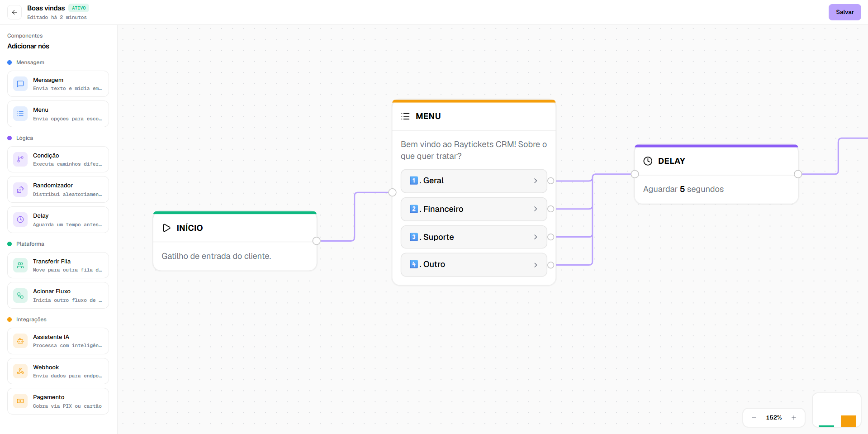868x434 pixels.
Task: Click the Suporte option output connector
Action: coord(550,237)
